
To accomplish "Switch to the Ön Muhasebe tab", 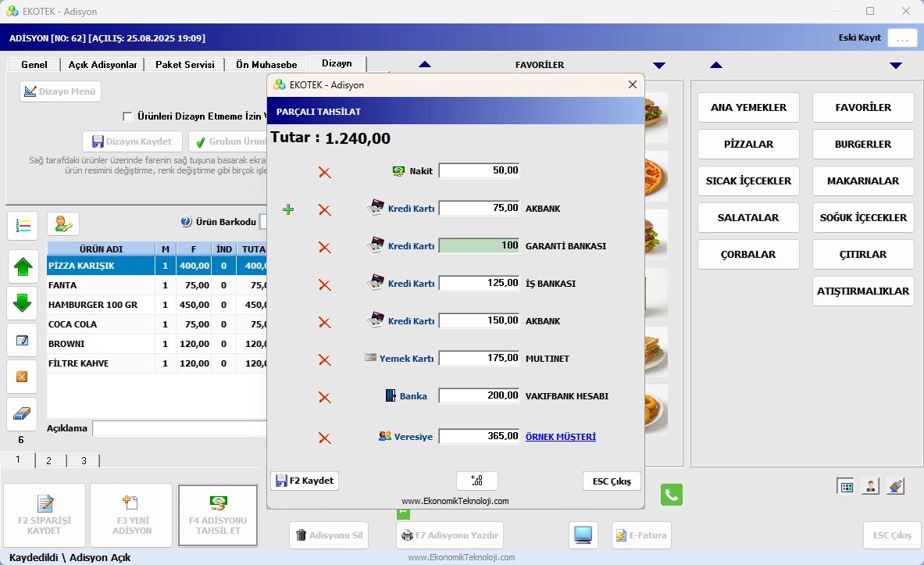I will tap(266, 64).
